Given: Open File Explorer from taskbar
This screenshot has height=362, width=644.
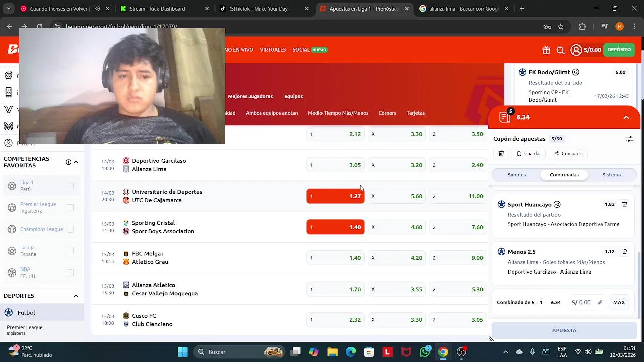Looking at the screenshot, I should point(332,352).
